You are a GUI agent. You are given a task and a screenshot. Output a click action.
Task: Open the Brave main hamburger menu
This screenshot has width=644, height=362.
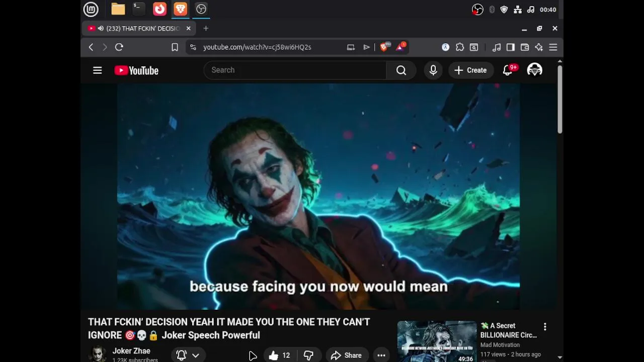553,47
